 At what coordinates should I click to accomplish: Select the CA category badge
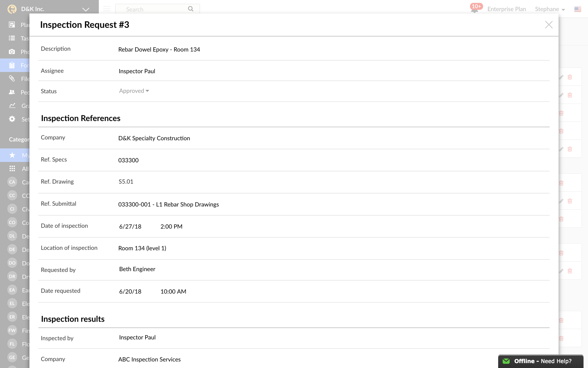tap(12, 182)
